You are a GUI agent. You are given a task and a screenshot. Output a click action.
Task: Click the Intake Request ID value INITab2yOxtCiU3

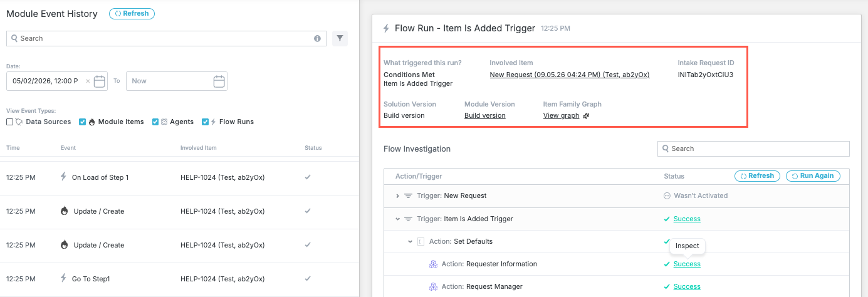[x=706, y=75]
